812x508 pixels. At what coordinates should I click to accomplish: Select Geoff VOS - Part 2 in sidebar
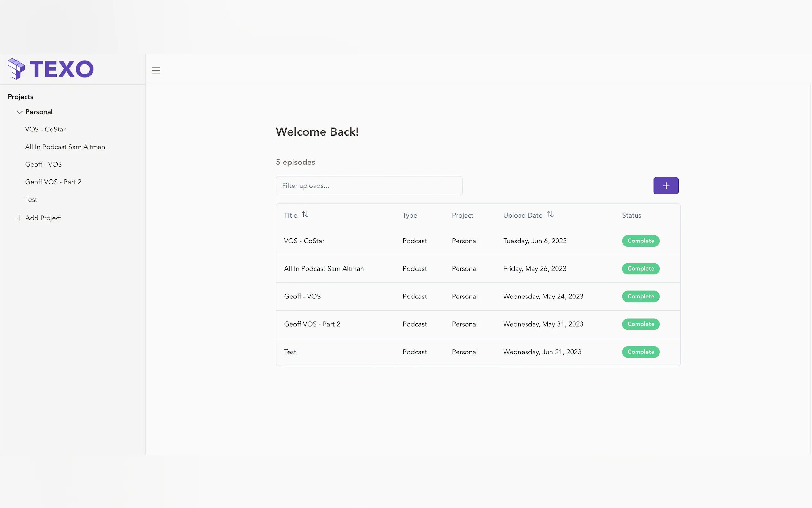(53, 182)
